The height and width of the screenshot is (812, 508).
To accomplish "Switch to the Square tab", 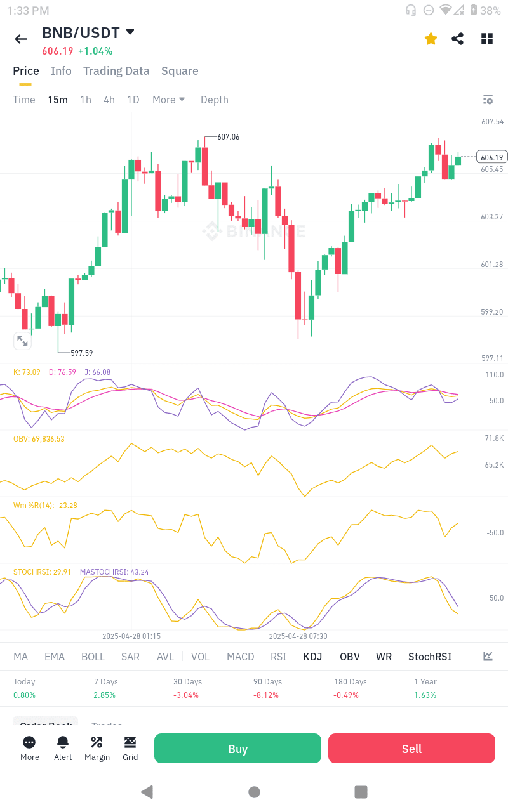I will [180, 71].
